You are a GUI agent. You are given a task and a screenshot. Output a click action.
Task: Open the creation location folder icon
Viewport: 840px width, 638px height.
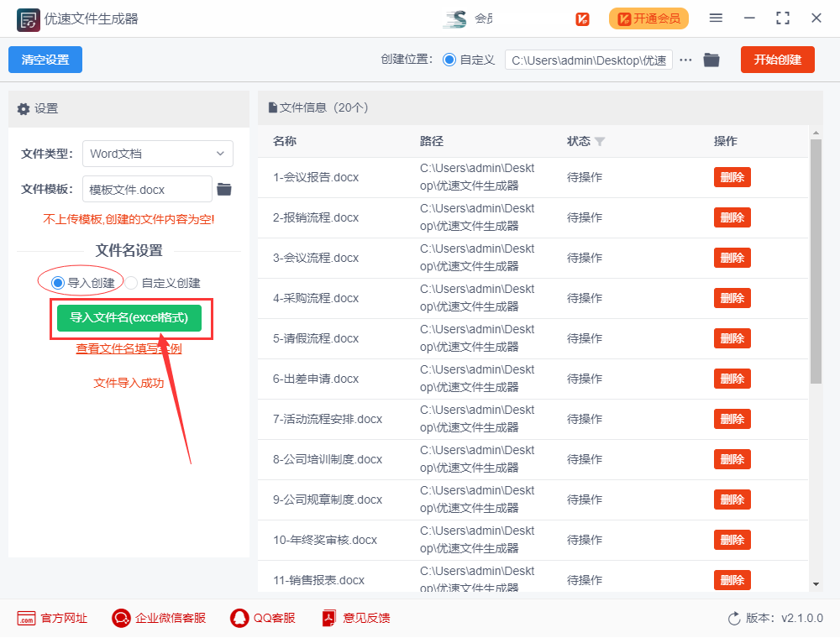(x=711, y=60)
